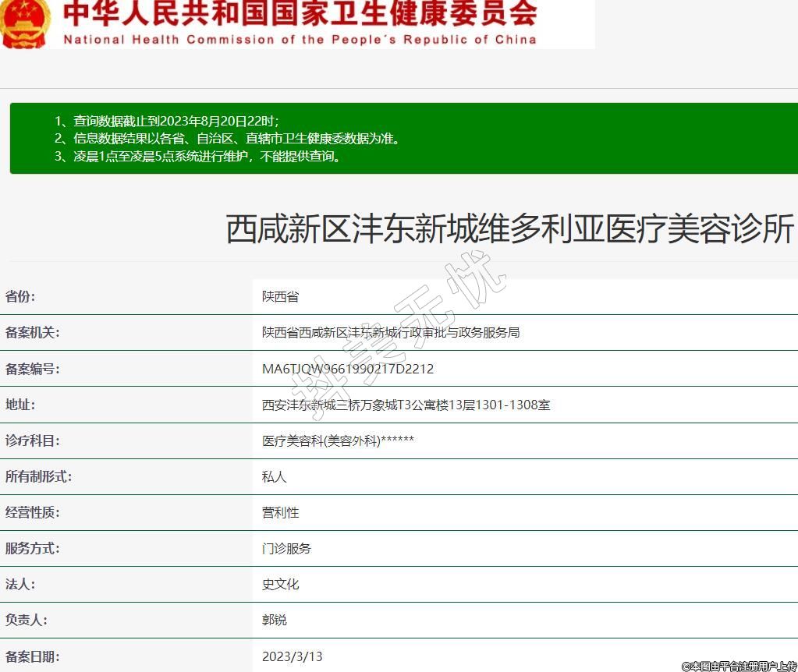Click the ownership value 私人
798x672 pixels.
[275, 476]
